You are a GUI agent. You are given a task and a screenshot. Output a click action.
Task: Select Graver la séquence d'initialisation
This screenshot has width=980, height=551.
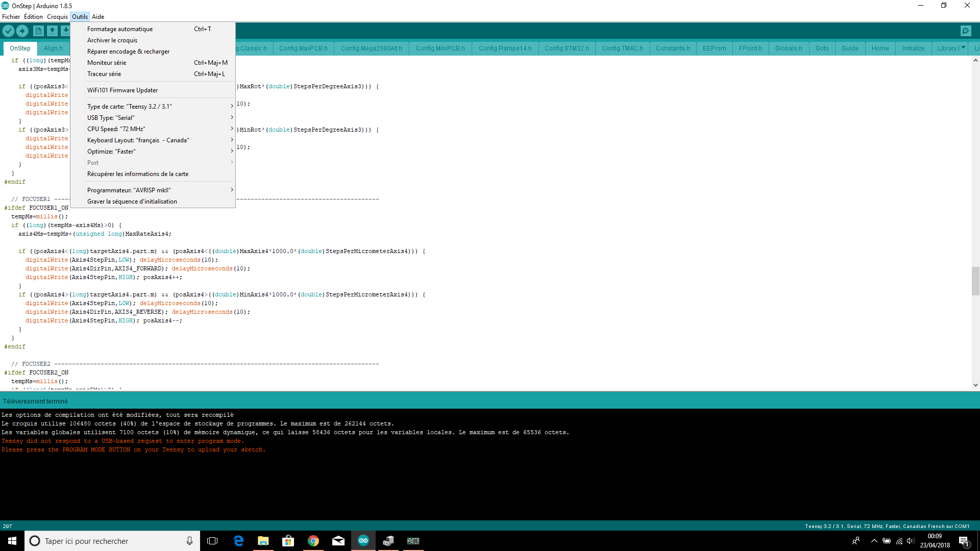point(153,202)
